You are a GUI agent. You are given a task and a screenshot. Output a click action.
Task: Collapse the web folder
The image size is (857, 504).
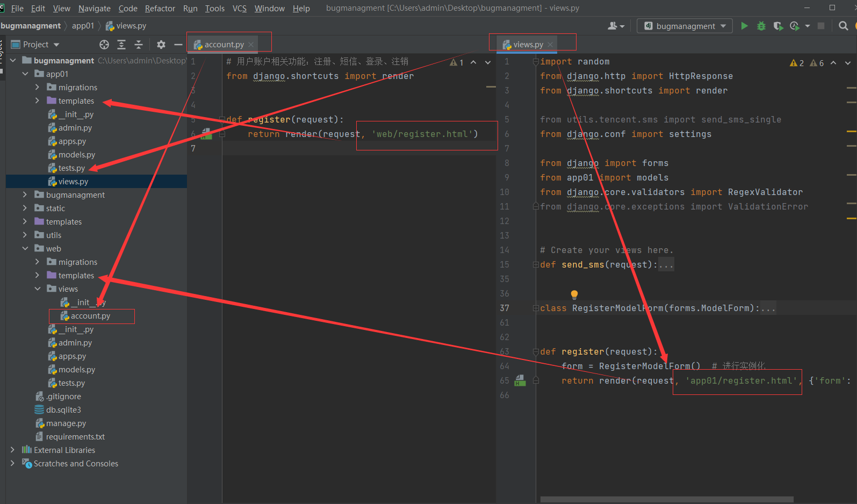click(25, 248)
